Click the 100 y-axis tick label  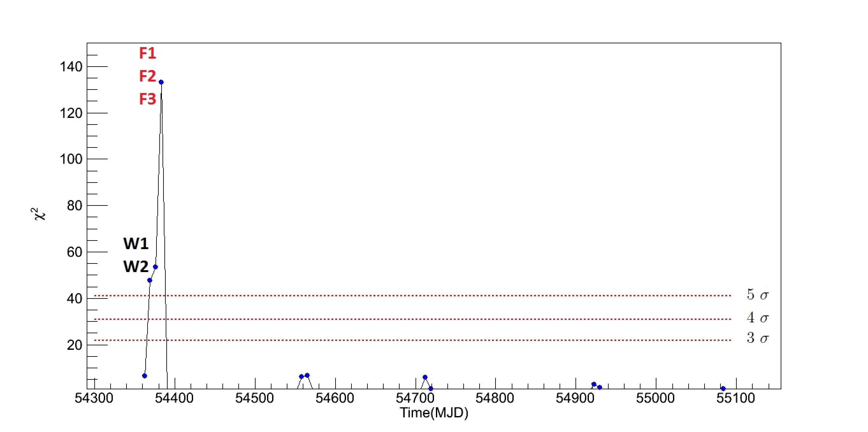point(71,159)
